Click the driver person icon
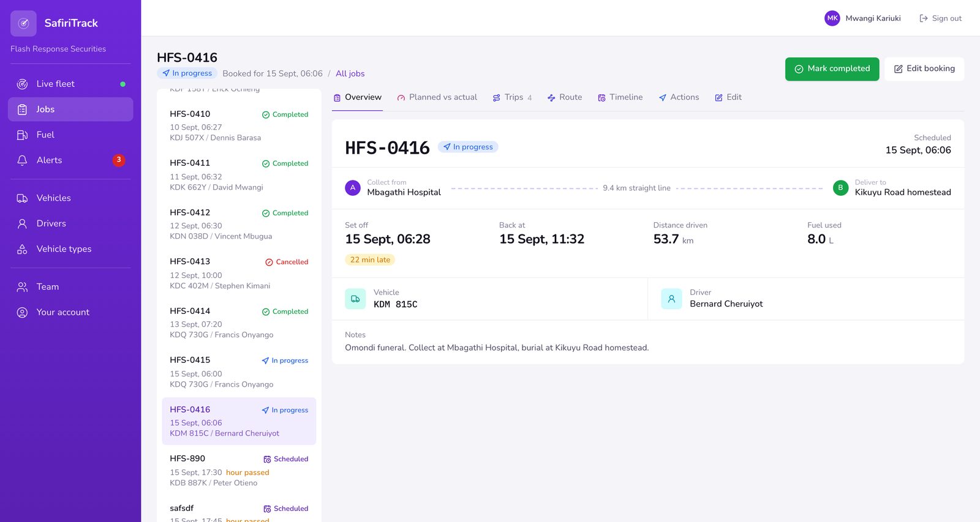This screenshot has width=980, height=522. point(671,299)
